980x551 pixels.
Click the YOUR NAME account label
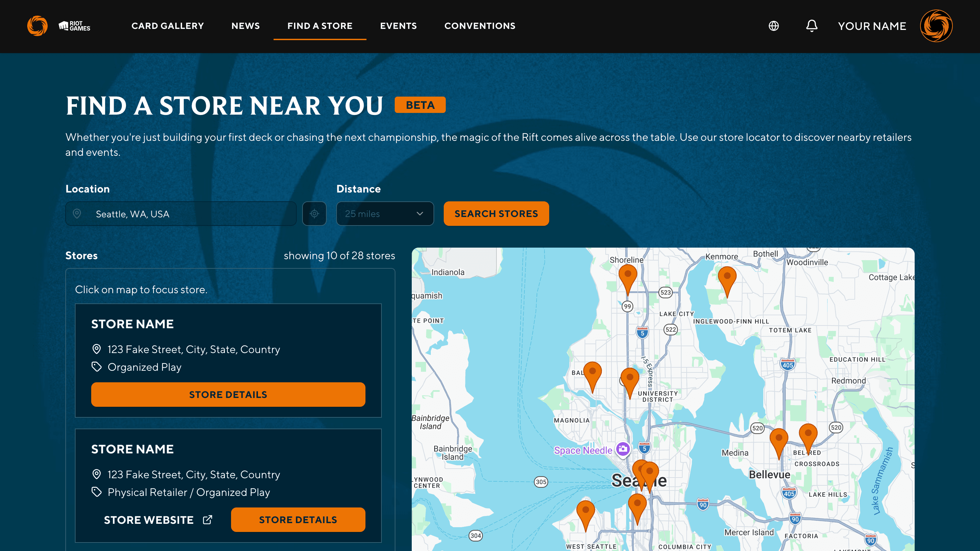point(872,26)
